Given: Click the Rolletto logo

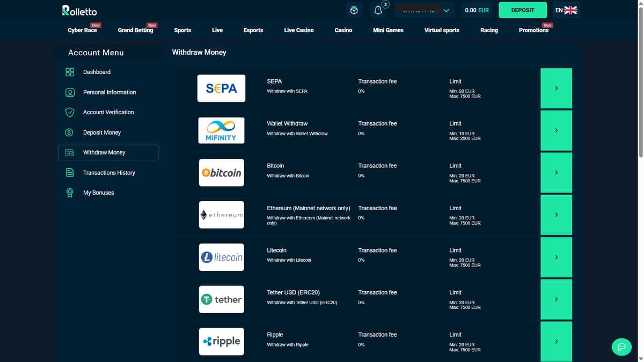Looking at the screenshot, I should (x=79, y=10).
